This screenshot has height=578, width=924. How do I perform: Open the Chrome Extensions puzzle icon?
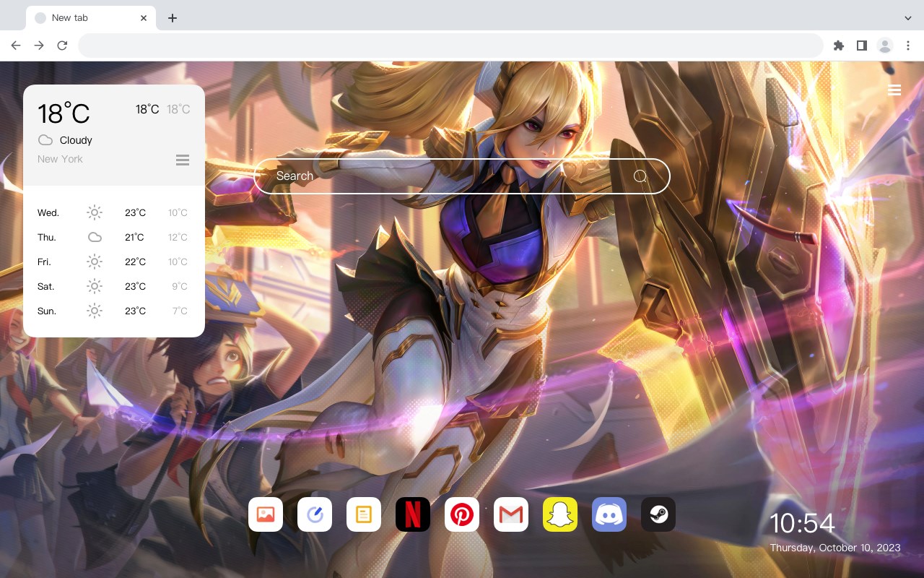pyautogui.click(x=839, y=46)
